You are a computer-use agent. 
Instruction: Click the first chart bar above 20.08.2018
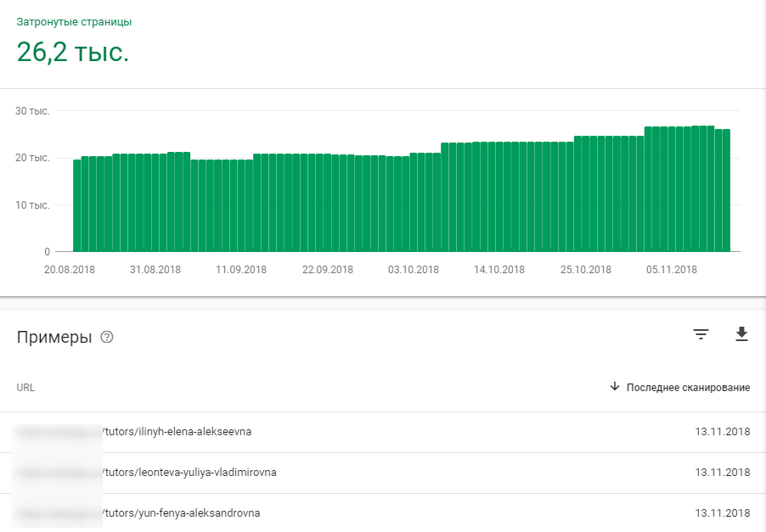click(x=76, y=205)
